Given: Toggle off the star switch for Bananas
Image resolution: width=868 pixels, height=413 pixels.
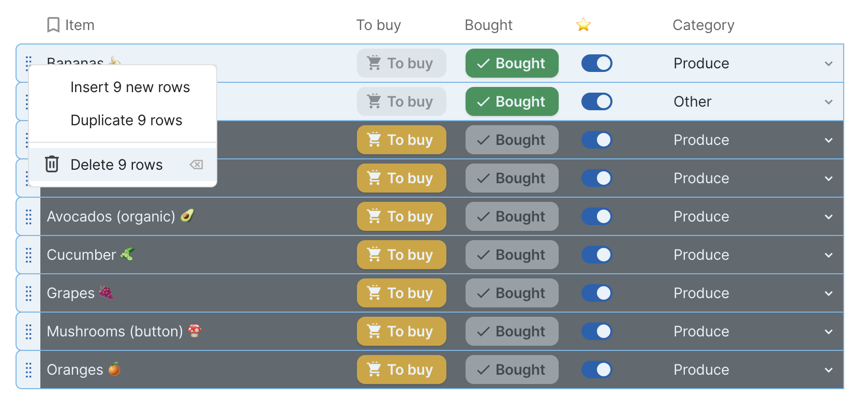Looking at the screenshot, I should 596,63.
